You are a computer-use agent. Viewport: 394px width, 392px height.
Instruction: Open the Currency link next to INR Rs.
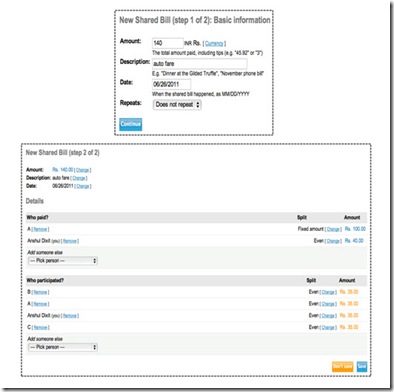[x=214, y=43]
